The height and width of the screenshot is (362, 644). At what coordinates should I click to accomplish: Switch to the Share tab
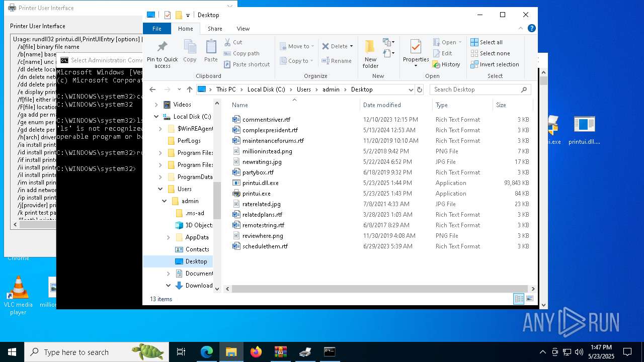click(x=215, y=29)
